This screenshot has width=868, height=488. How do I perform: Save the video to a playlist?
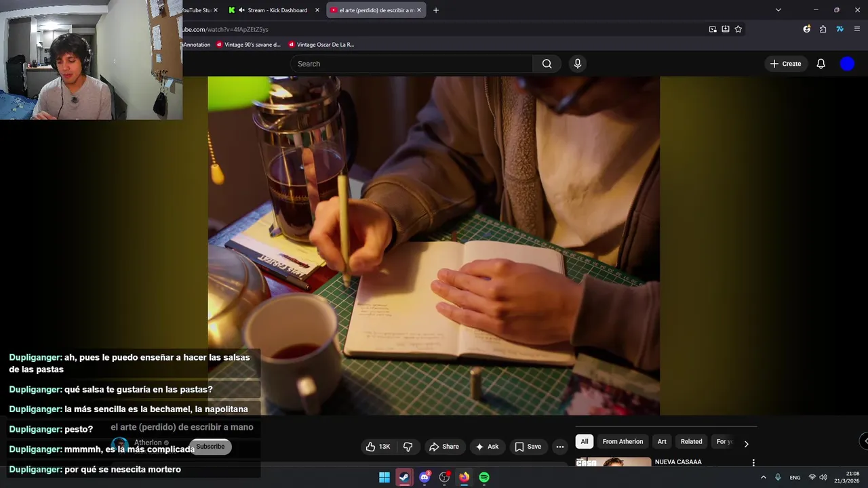point(528,447)
